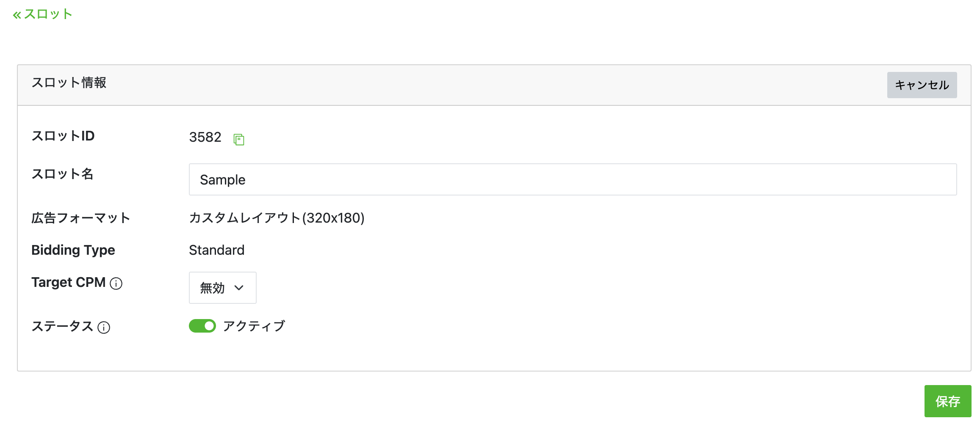Click the slot ID number 3582
Image resolution: width=980 pixels, height=446 pixels.
[205, 137]
